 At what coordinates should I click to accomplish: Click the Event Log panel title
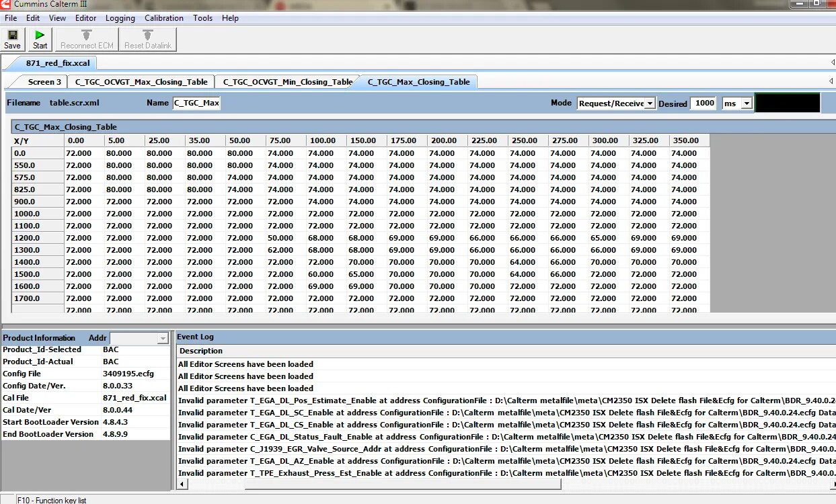(195, 337)
